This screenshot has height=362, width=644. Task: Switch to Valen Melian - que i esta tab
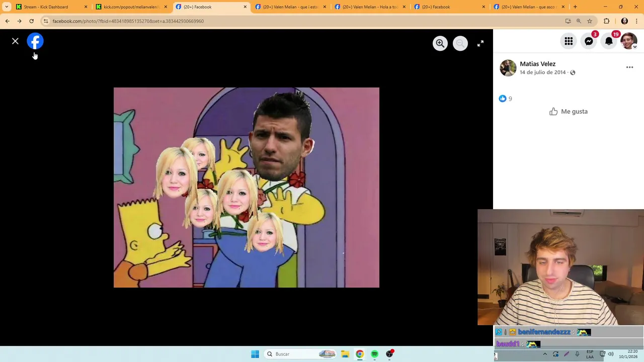292,7
